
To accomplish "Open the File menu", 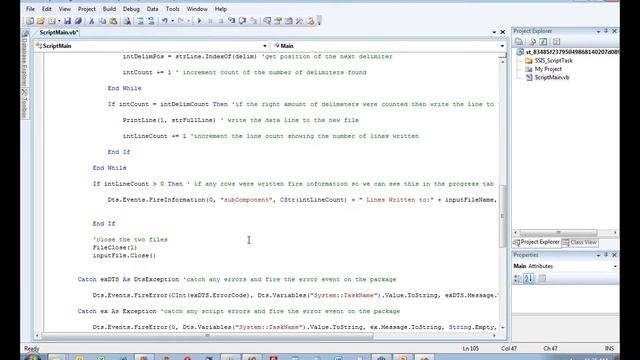I will 30,9.
